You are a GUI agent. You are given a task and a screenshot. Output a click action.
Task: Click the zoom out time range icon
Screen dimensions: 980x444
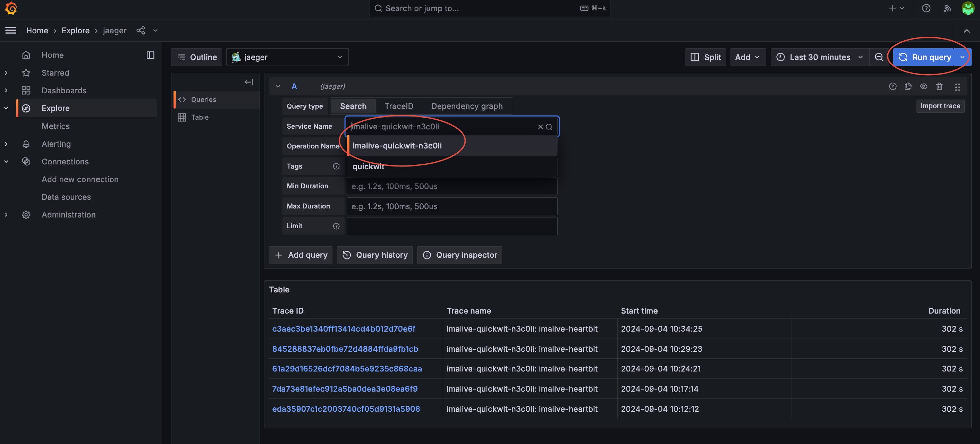click(879, 57)
